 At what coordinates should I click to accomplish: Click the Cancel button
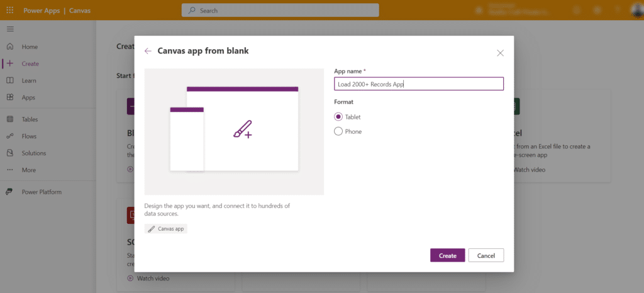[x=486, y=255]
